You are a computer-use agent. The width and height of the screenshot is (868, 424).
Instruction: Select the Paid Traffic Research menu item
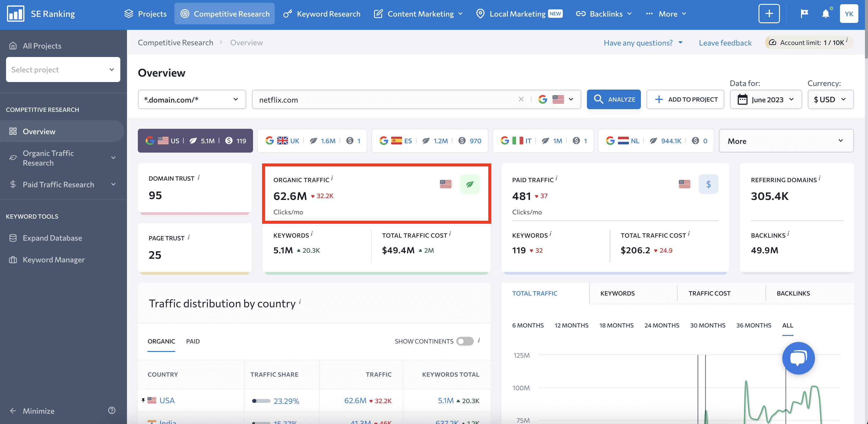click(58, 184)
